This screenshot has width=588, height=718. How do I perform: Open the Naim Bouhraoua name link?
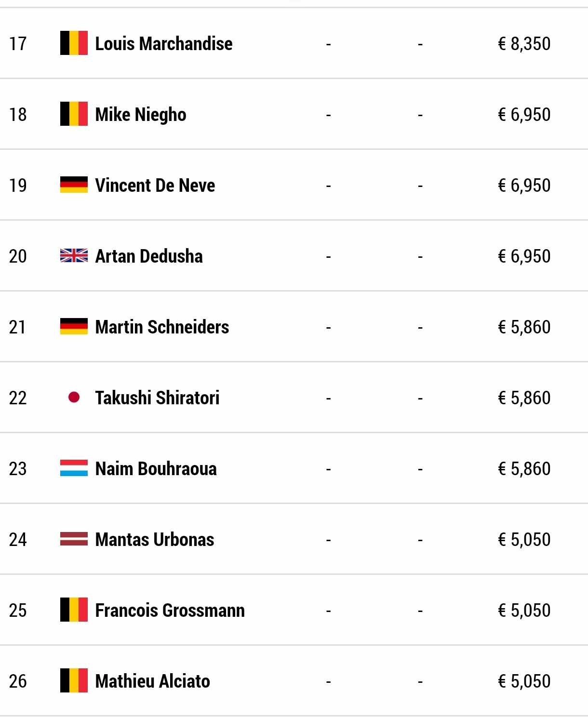coord(156,469)
